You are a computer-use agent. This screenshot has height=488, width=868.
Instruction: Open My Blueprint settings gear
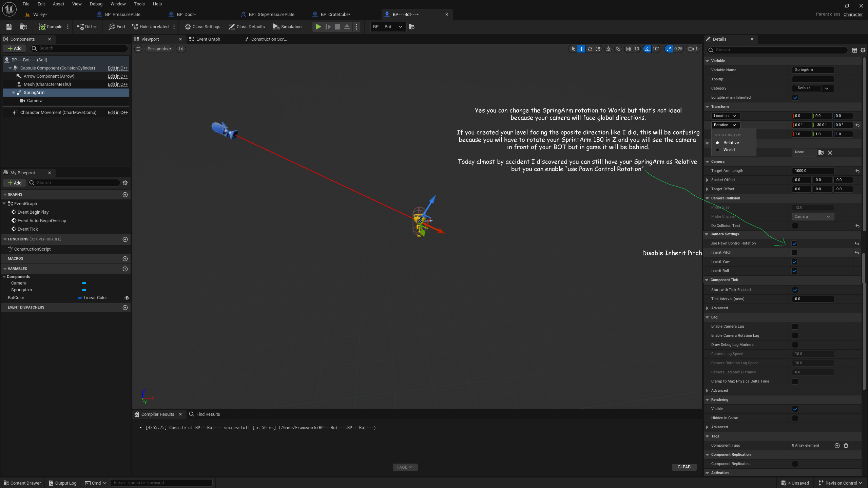(125, 183)
